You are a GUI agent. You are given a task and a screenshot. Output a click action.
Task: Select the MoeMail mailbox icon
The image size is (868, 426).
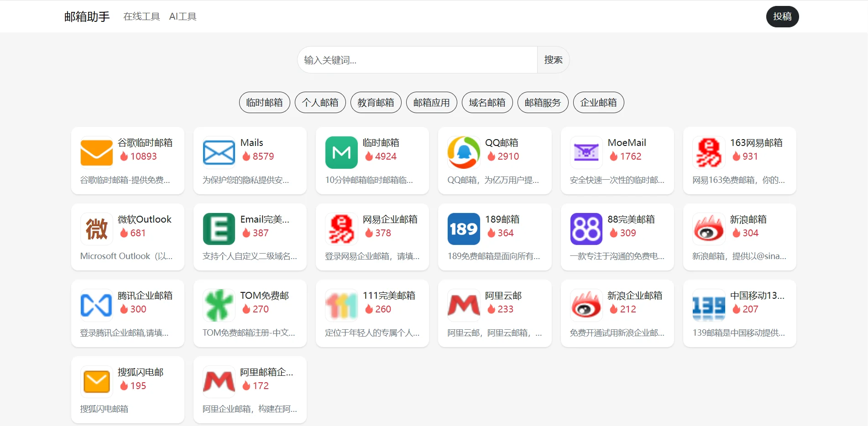[586, 152]
